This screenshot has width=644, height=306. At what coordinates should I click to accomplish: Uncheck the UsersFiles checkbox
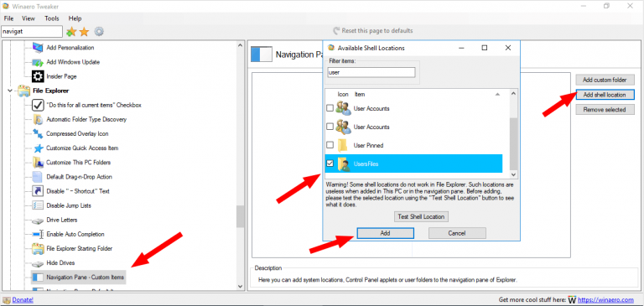[330, 163]
